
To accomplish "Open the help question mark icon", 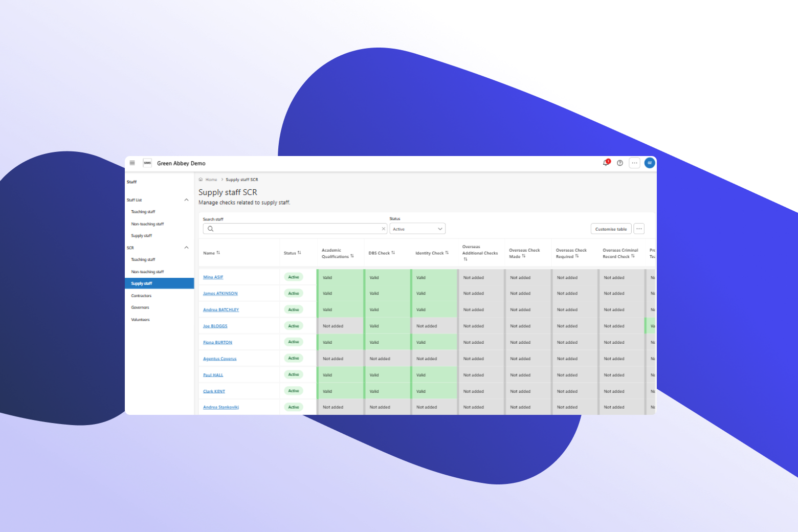I will [x=620, y=163].
